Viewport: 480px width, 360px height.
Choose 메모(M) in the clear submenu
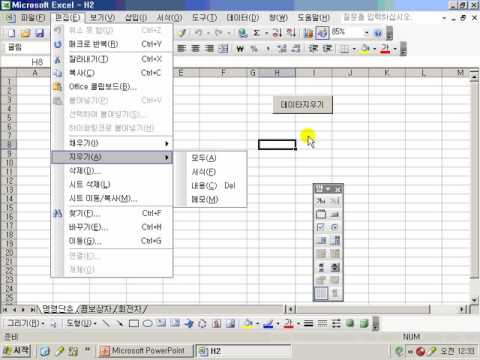(211, 199)
